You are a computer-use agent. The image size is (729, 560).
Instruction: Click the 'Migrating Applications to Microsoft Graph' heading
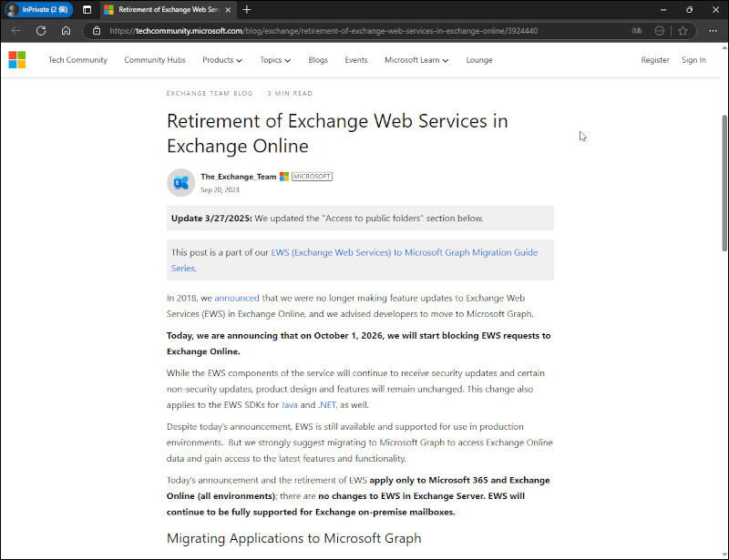click(x=293, y=538)
